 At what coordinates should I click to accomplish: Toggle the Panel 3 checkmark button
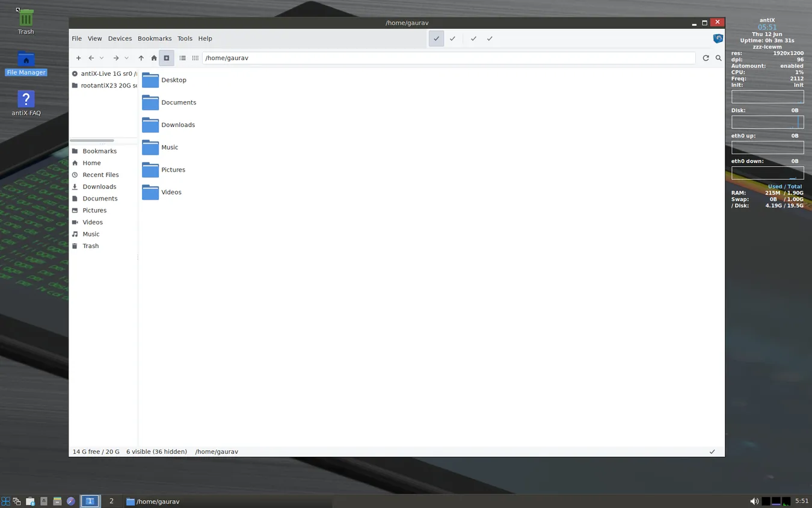point(473,39)
